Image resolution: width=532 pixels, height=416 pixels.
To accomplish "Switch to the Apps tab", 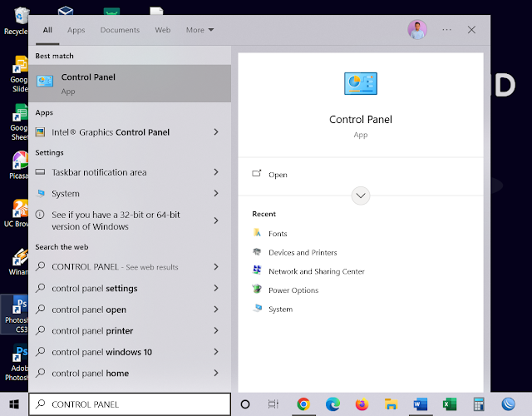I will click(x=76, y=30).
